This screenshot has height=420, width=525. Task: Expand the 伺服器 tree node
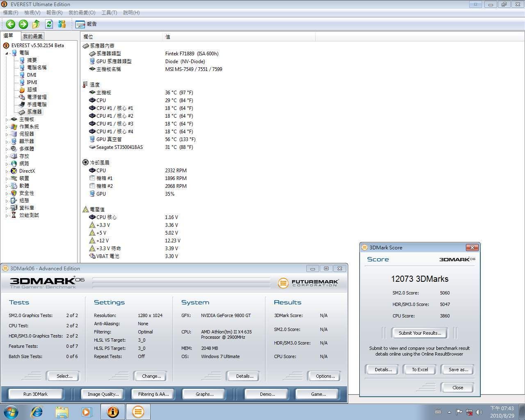pos(7,134)
